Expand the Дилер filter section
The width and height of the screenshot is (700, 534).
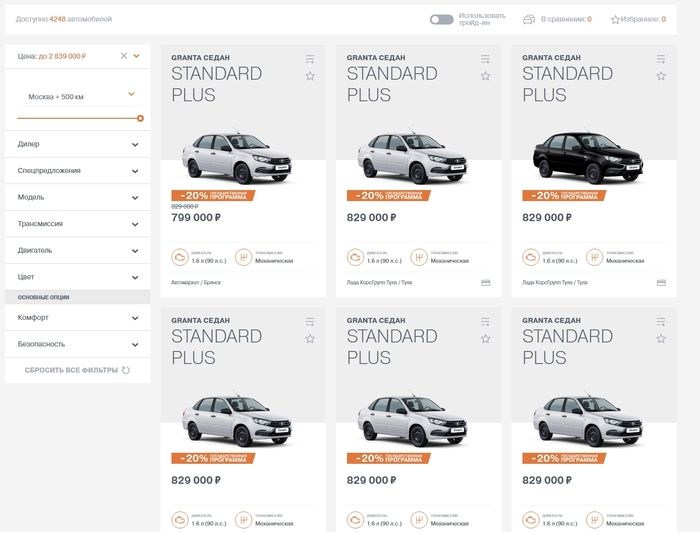point(135,145)
